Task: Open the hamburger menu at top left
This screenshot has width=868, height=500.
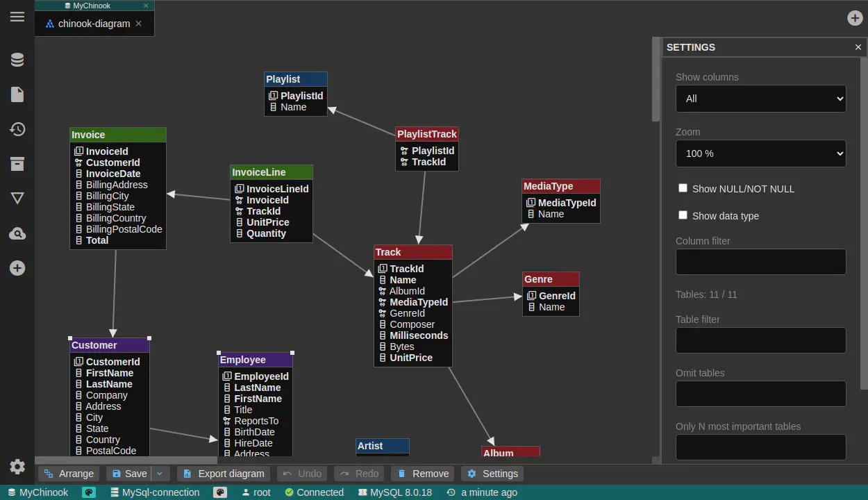Action: pyautogui.click(x=17, y=17)
